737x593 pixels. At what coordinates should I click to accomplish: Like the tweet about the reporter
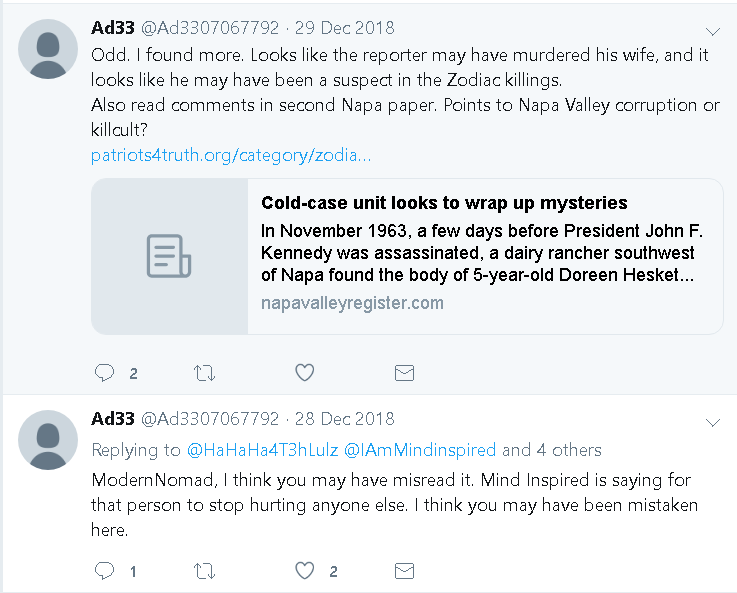(x=305, y=373)
